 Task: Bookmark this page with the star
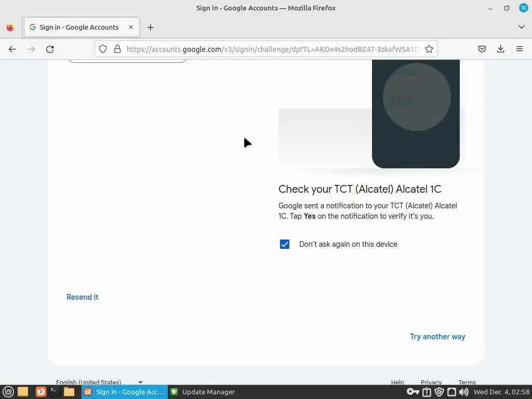coord(429,49)
